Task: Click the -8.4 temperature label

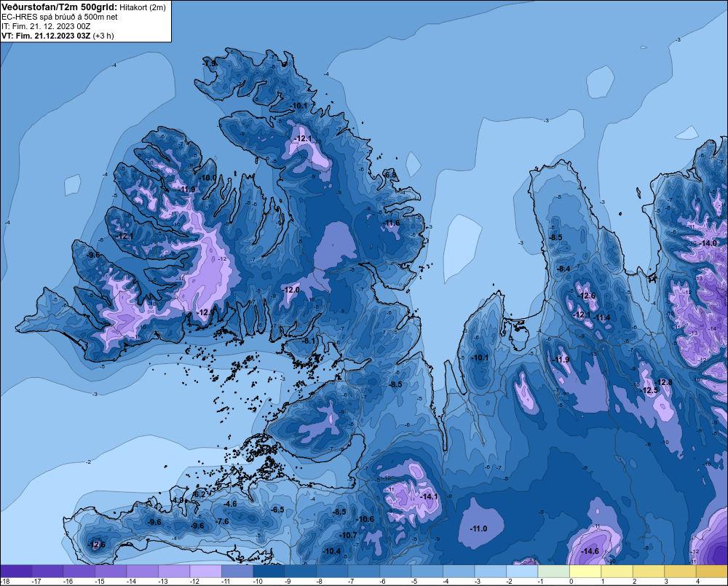Action: [563, 269]
